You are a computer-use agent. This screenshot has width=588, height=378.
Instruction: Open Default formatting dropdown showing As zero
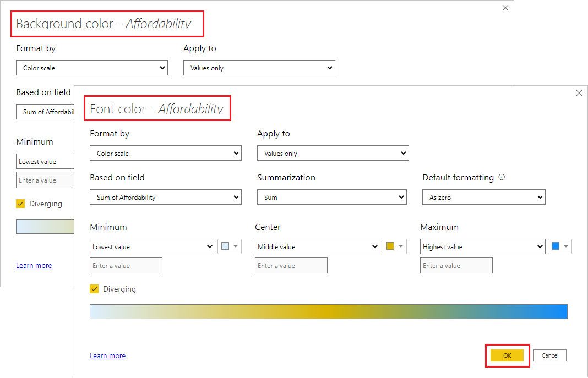pyautogui.click(x=484, y=197)
